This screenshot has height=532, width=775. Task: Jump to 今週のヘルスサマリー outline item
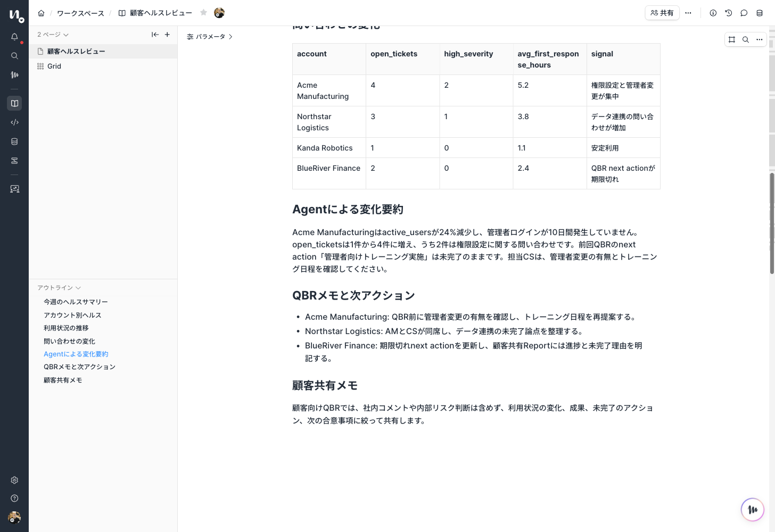point(76,302)
